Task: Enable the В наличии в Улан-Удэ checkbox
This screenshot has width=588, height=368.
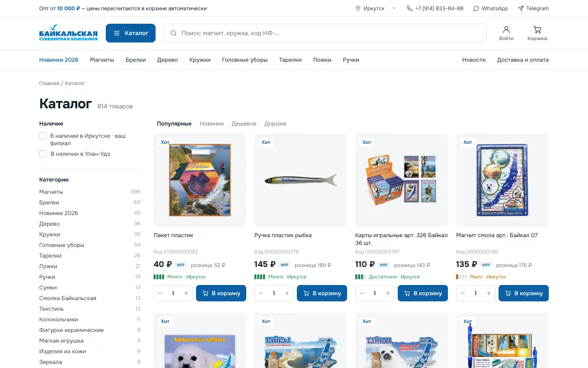Action: coord(42,154)
